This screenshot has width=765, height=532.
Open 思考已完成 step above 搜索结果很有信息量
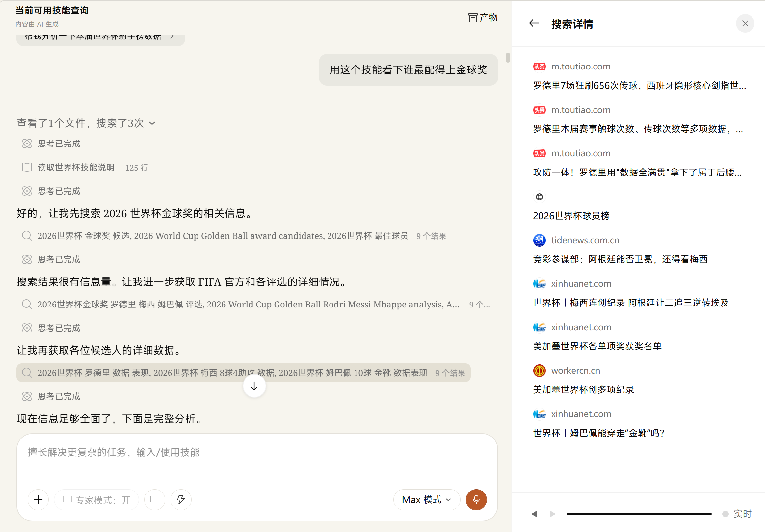[x=51, y=259]
